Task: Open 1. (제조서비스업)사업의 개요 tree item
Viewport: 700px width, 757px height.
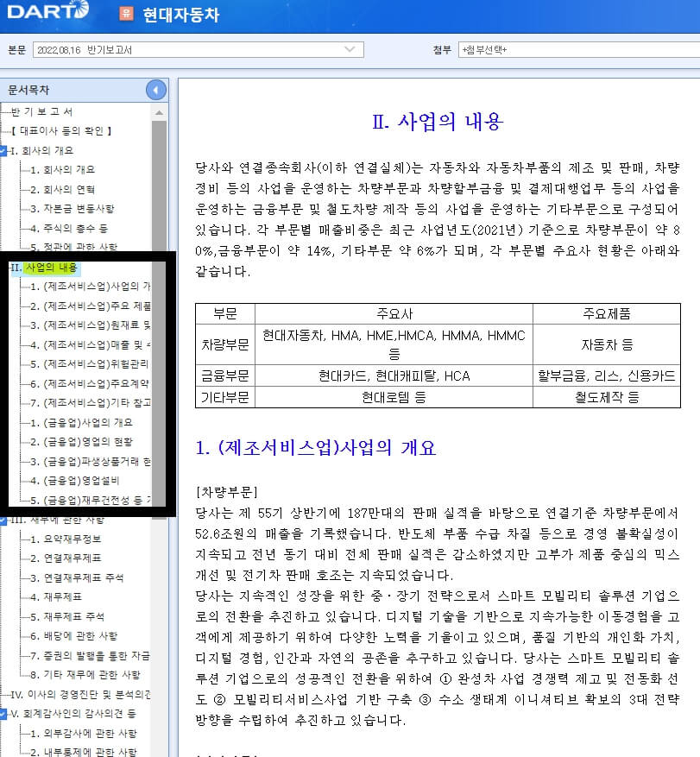Action: coord(91,287)
